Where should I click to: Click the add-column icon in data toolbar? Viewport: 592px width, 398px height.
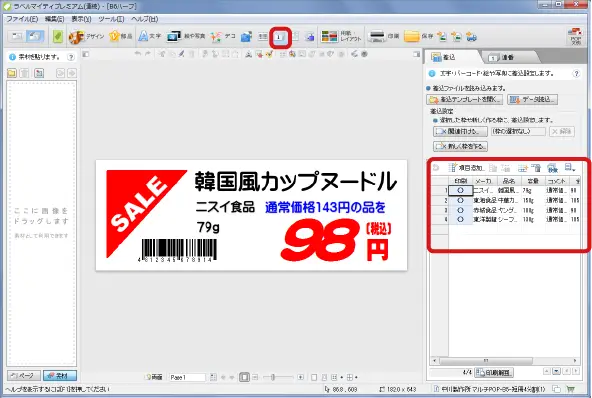coord(523,168)
